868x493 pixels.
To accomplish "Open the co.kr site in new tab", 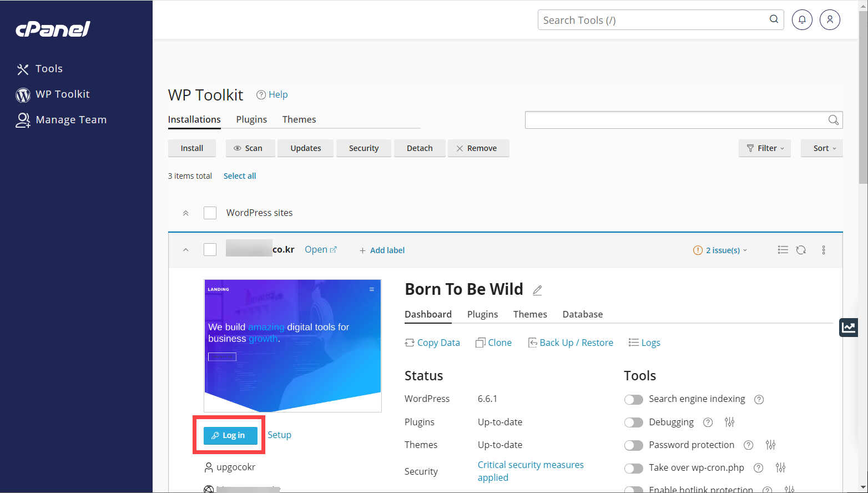I will click(x=321, y=250).
